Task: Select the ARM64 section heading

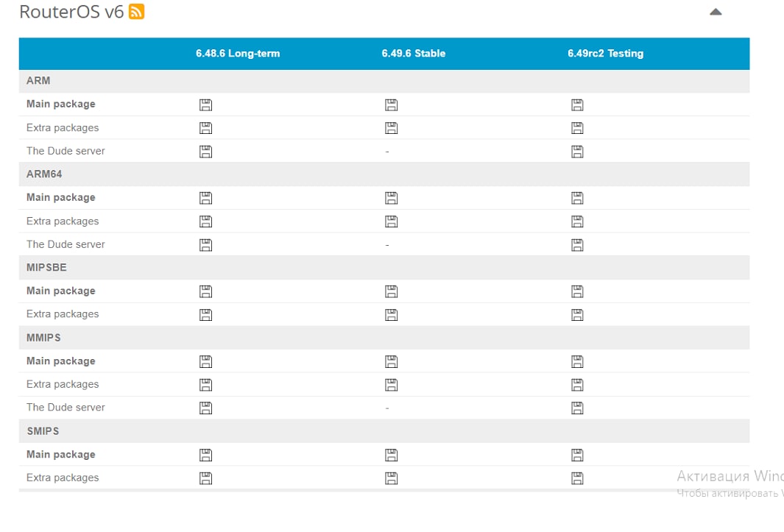Action: tap(44, 174)
